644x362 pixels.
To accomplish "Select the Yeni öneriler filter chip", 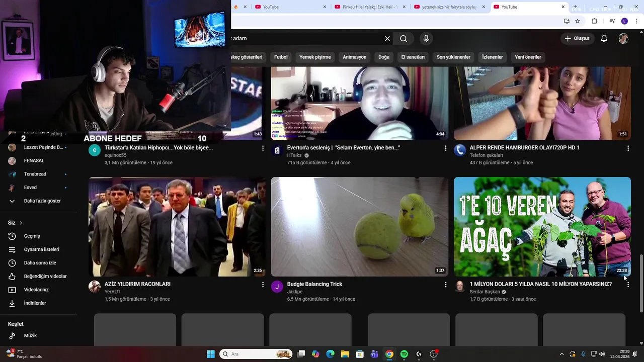I will [528, 57].
